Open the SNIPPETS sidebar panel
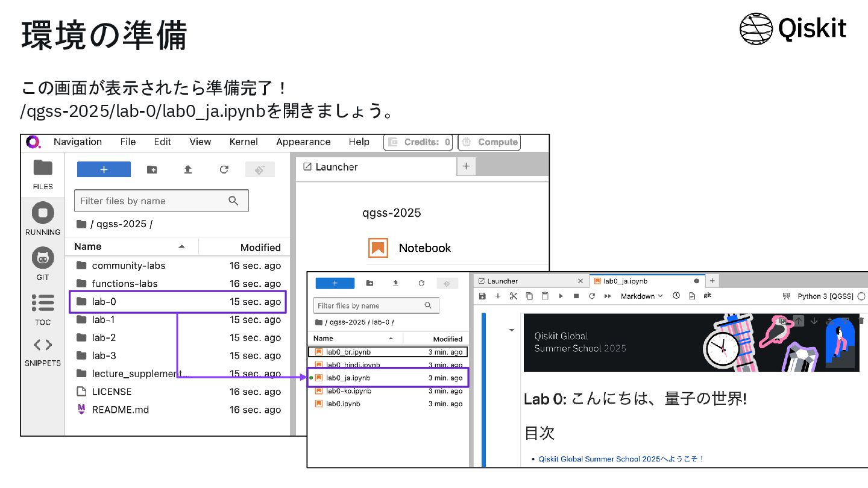 43,352
